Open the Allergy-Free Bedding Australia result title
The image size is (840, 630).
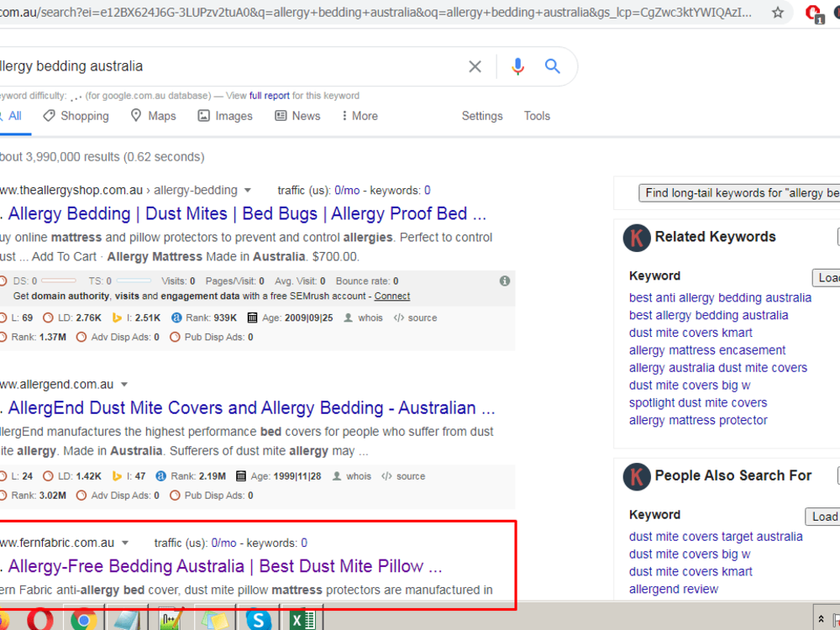[x=225, y=566]
